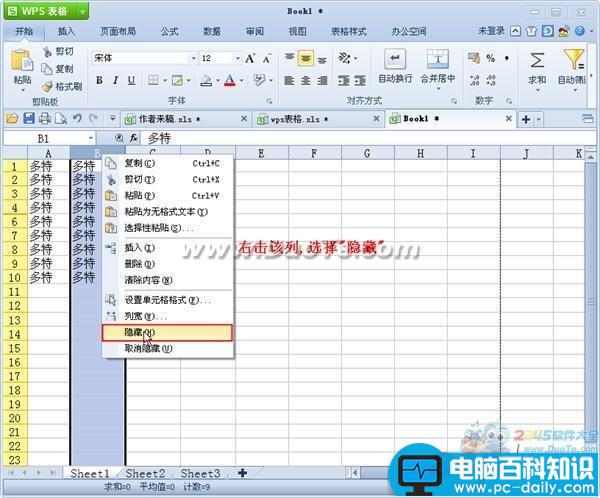Click the Cut (剪切) ribbon button
Image resolution: width=600 pixels, height=498 pixels.
(x=58, y=51)
